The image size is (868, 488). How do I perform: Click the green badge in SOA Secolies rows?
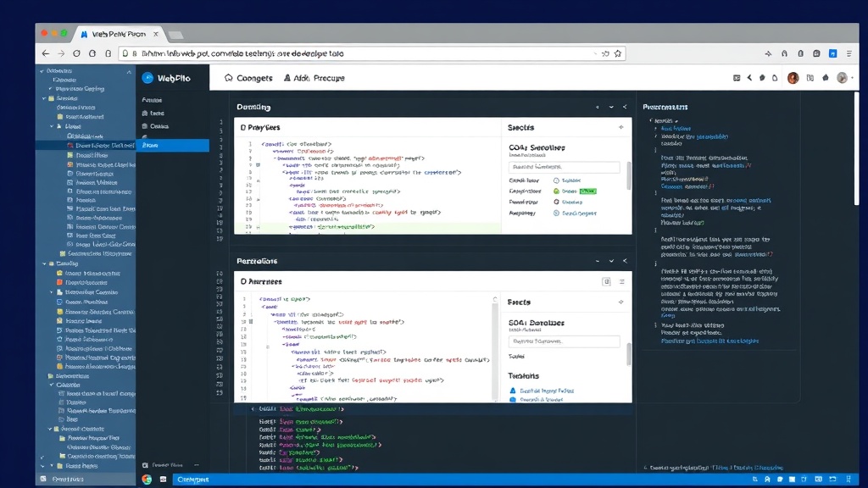[x=588, y=191]
